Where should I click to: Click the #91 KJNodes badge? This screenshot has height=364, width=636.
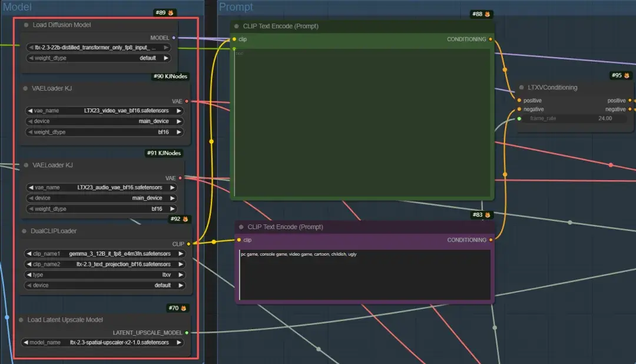point(164,153)
